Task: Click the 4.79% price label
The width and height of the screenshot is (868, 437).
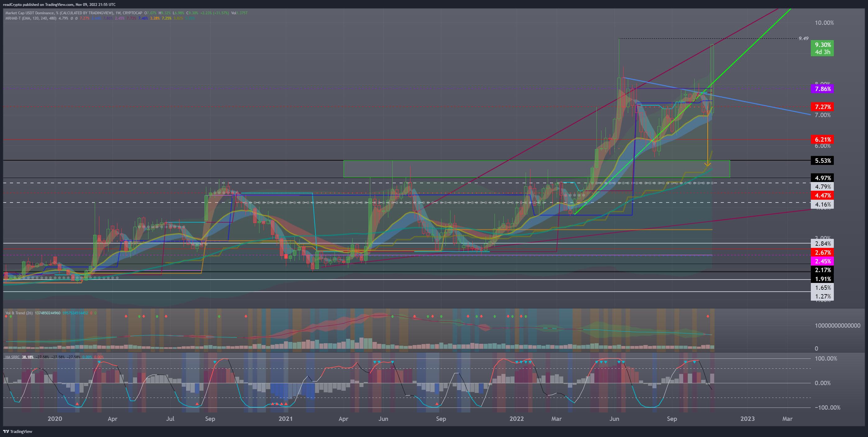Action: [x=823, y=187]
